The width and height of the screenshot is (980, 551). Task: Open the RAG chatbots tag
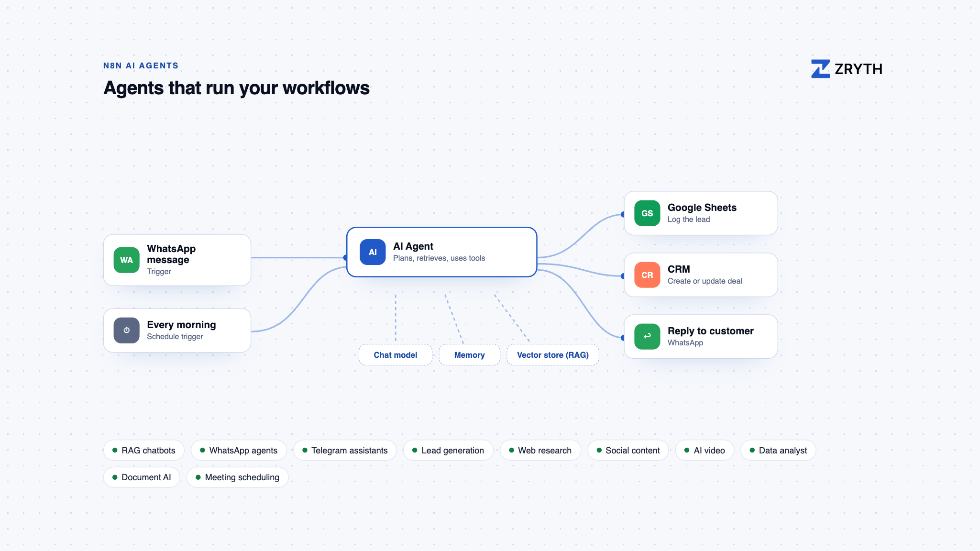pos(143,450)
